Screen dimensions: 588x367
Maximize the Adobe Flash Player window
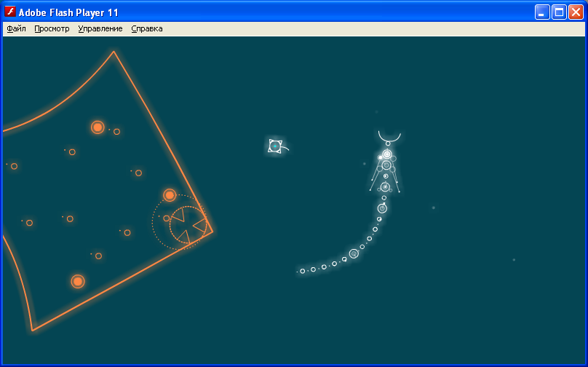point(559,12)
